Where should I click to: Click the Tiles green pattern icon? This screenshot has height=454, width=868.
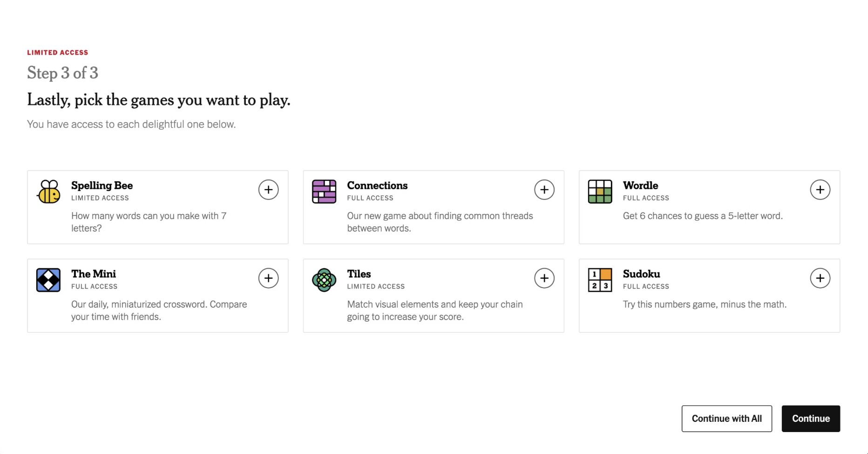324,280
